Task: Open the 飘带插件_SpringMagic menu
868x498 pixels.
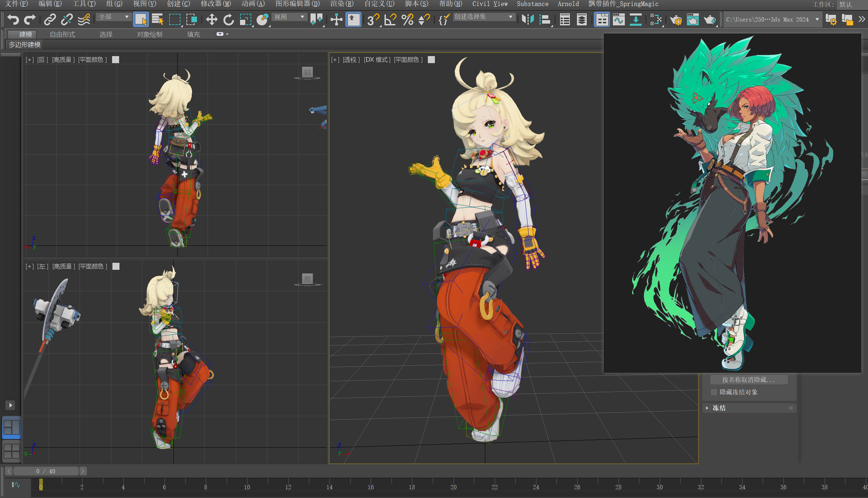Action: coord(623,4)
